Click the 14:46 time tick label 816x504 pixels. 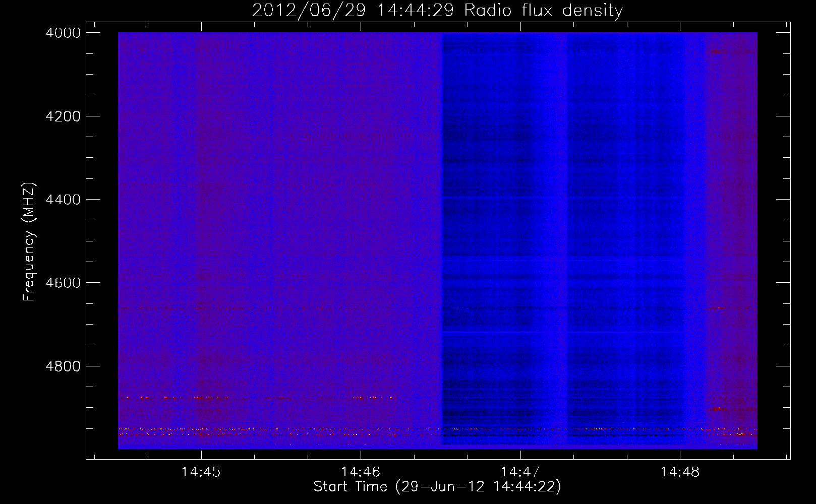[x=361, y=472]
